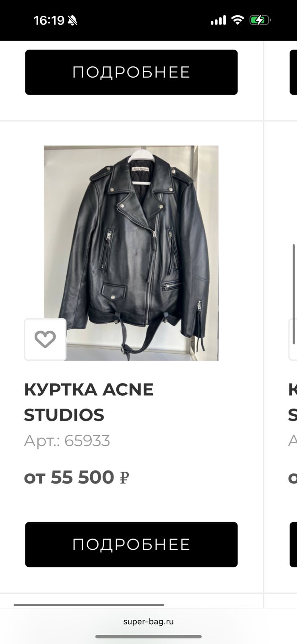The image size is (297, 644).
Task: Tap the cellular signal indicator
Action: pyautogui.click(x=218, y=20)
